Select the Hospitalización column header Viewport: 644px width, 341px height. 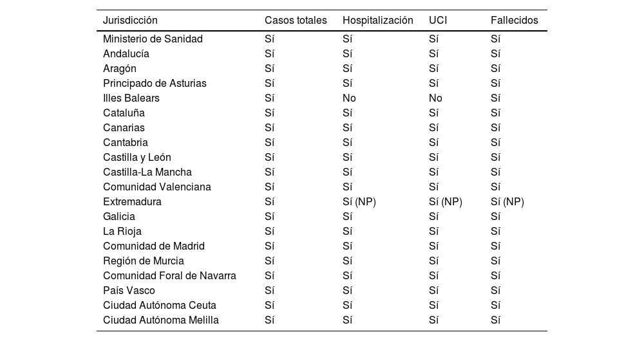378,20
